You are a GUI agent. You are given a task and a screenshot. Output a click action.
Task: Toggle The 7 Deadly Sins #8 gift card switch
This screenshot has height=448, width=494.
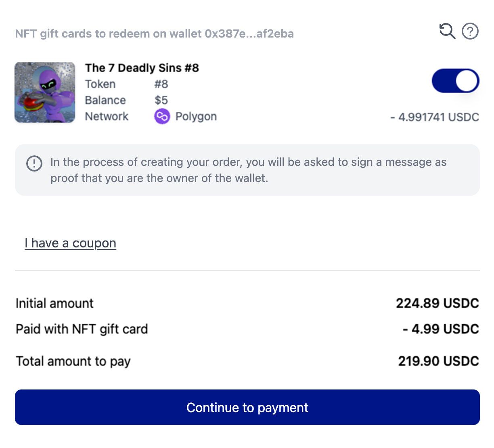455,81
